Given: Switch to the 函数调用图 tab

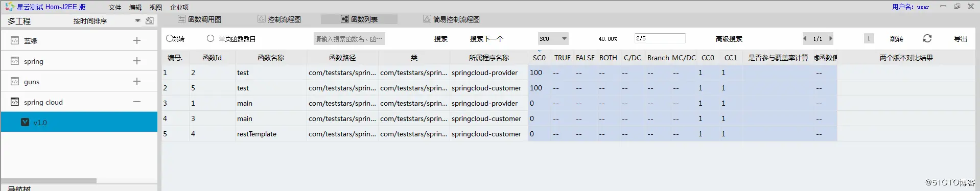Looking at the screenshot, I should click(x=199, y=19).
